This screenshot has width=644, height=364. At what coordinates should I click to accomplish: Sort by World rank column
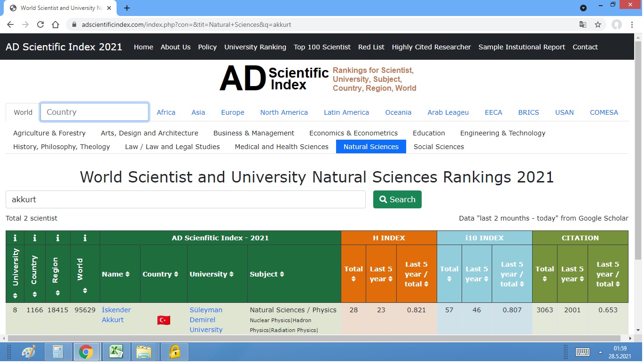tap(85, 291)
